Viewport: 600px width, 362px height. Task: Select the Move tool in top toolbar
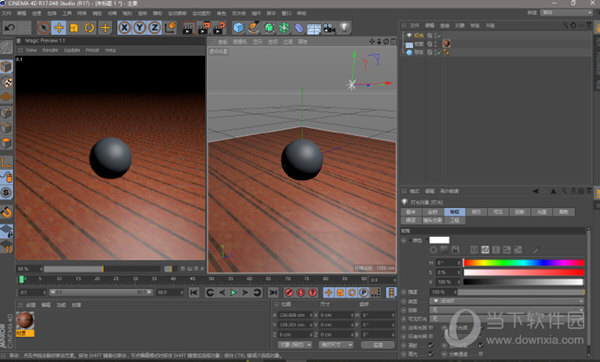coord(59,28)
